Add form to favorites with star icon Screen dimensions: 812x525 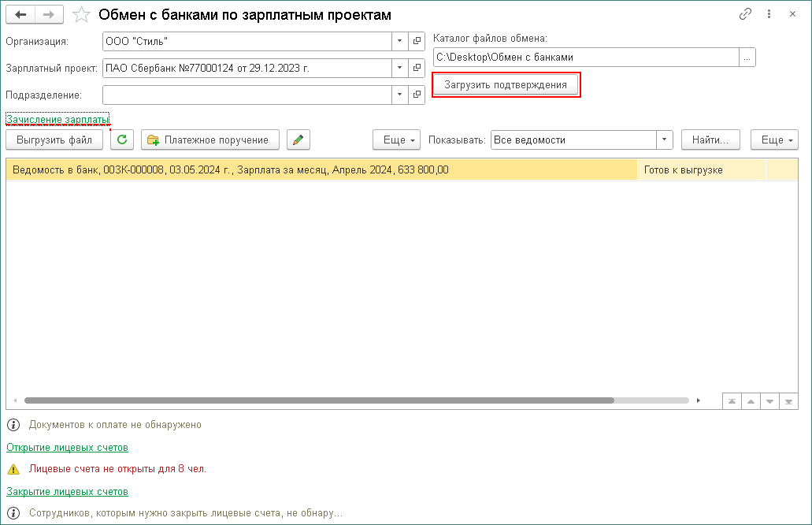pyautogui.click(x=81, y=14)
